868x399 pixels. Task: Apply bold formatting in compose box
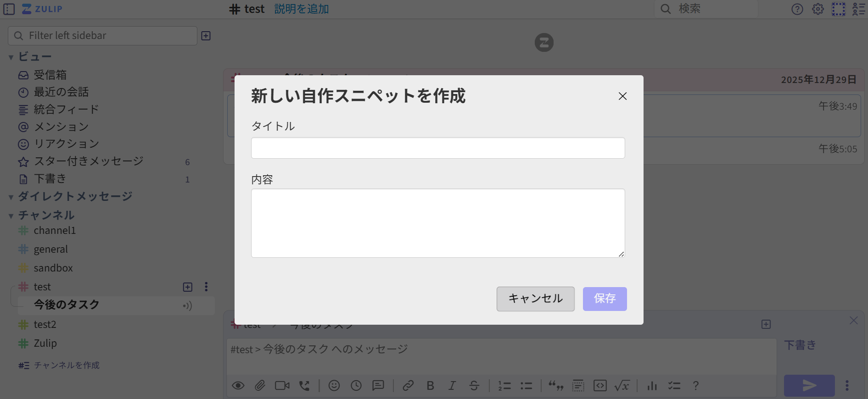[430, 386]
